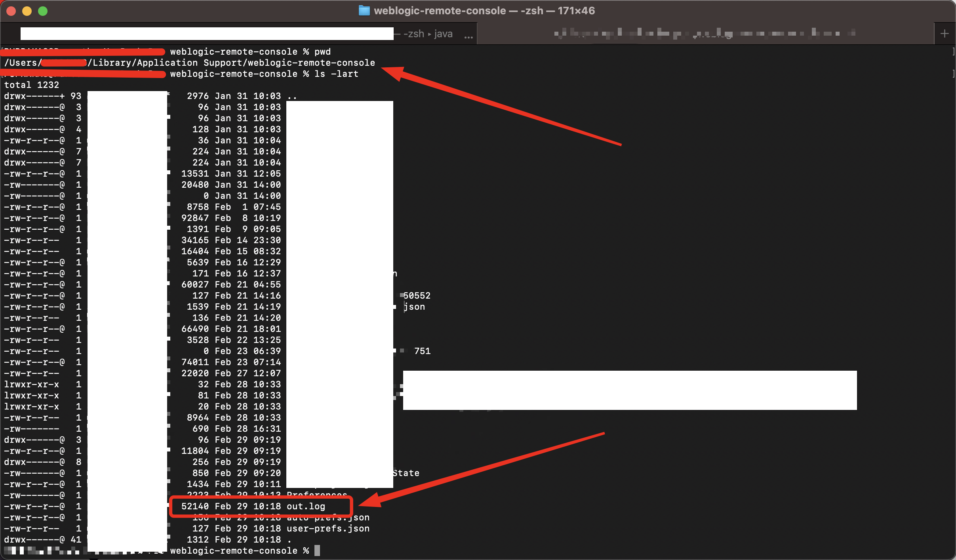Open a new terminal tab with plus button

[x=945, y=34]
